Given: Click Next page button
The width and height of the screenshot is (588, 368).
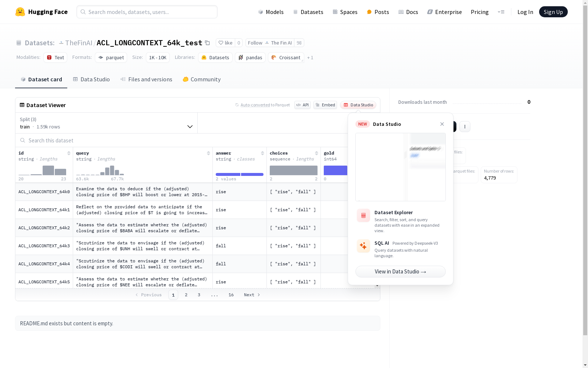Looking at the screenshot, I should pos(252,295).
